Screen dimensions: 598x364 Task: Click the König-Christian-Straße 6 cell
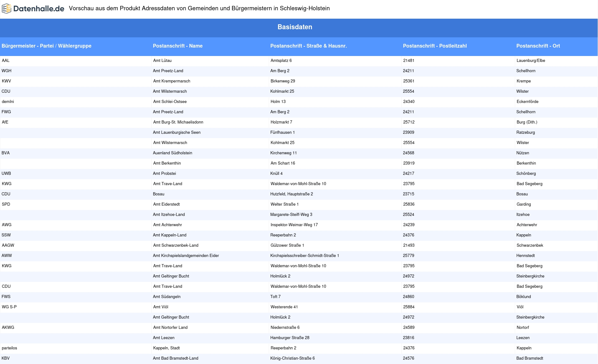click(292, 358)
